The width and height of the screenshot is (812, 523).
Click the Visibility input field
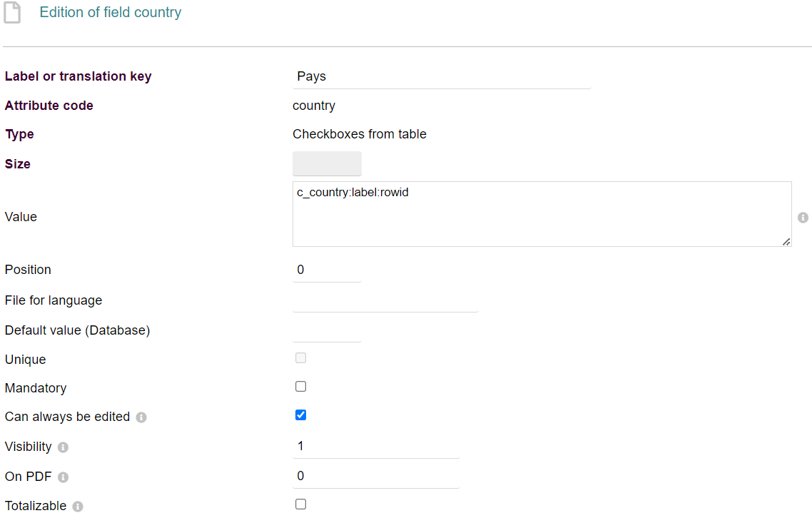(376, 446)
